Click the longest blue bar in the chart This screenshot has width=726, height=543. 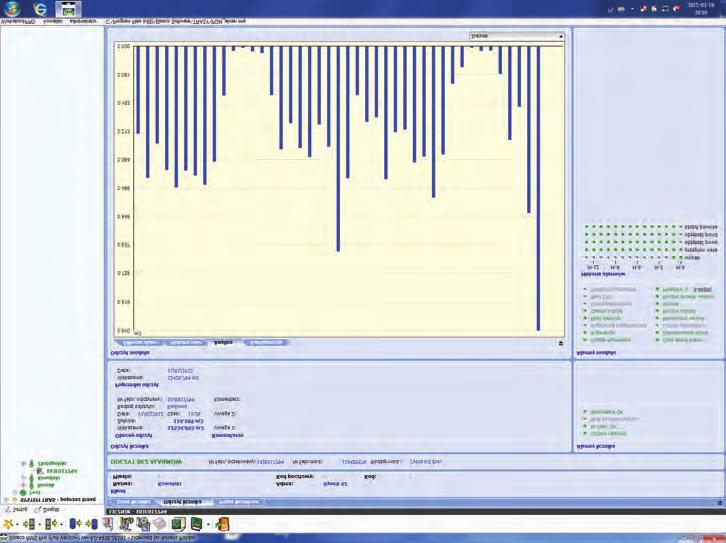(538, 188)
